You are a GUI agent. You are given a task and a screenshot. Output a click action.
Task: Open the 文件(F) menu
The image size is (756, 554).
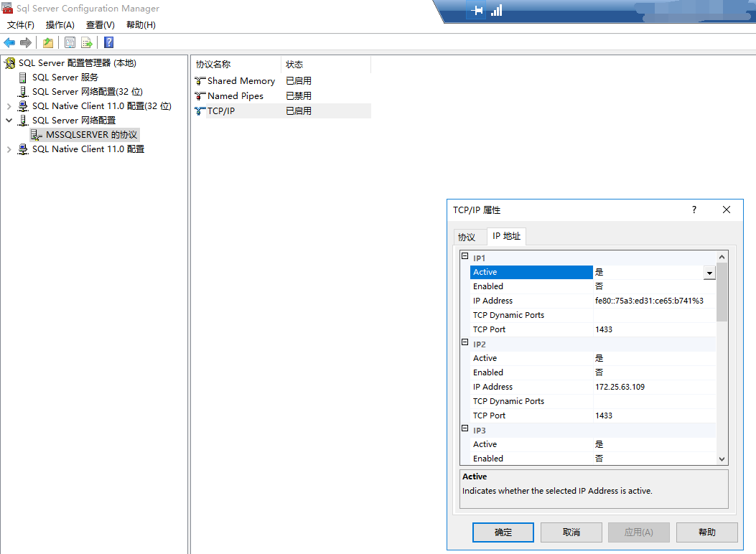click(21, 25)
